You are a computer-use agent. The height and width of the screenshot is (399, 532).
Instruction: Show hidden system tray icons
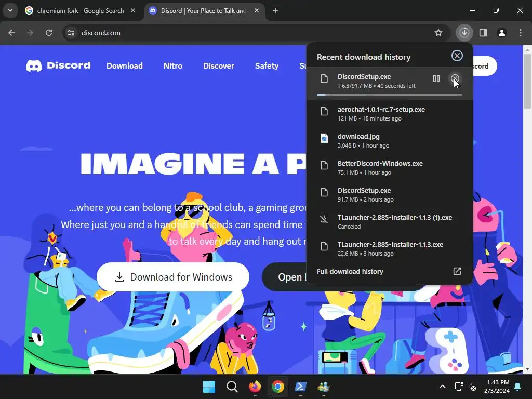tap(443, 387)
